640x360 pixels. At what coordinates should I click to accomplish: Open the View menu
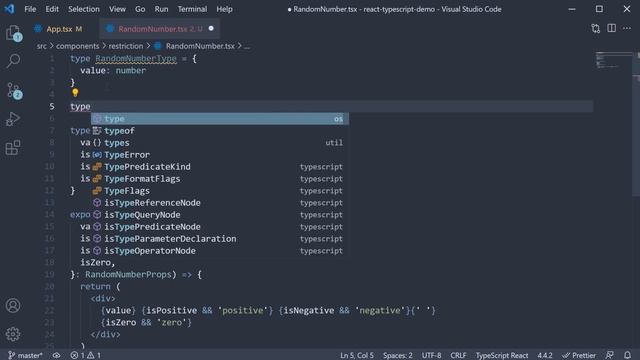pyautogui.click(x=117, y=9)
